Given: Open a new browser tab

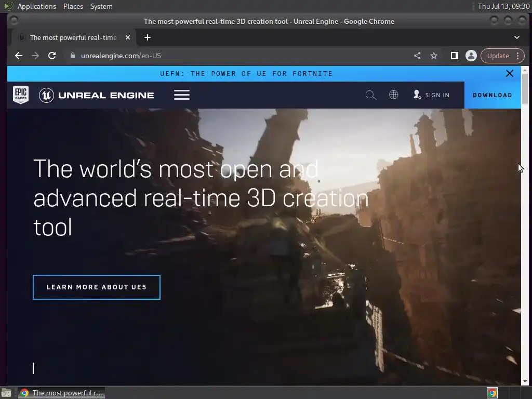Looking at the screenshot, I should click(147, 37).
